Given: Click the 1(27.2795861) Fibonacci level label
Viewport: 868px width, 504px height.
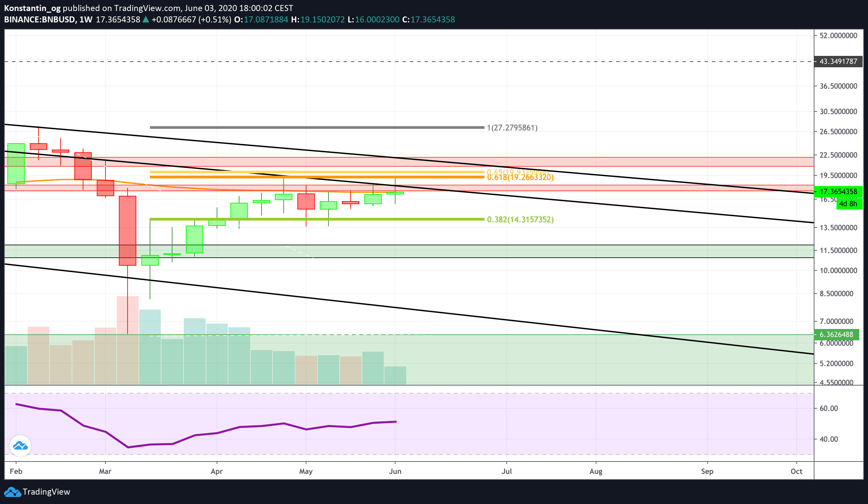Looking at the screenshot, I should (x=512, y=128).
